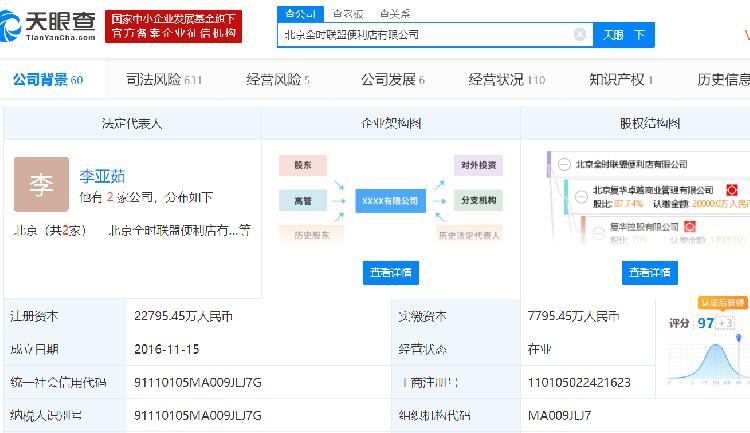Click the 北京（共2家） region label
This screenshot has width=750, height=433.
coord(50,231)
